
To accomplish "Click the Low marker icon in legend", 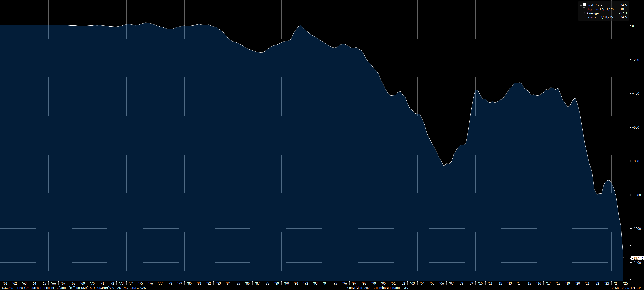I will click(584, 17).
